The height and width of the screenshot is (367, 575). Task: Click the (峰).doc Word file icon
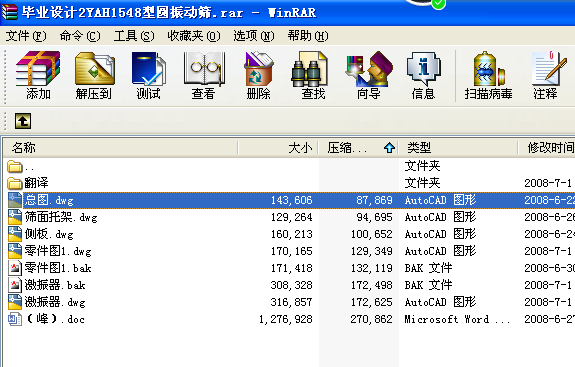[15, 319]
